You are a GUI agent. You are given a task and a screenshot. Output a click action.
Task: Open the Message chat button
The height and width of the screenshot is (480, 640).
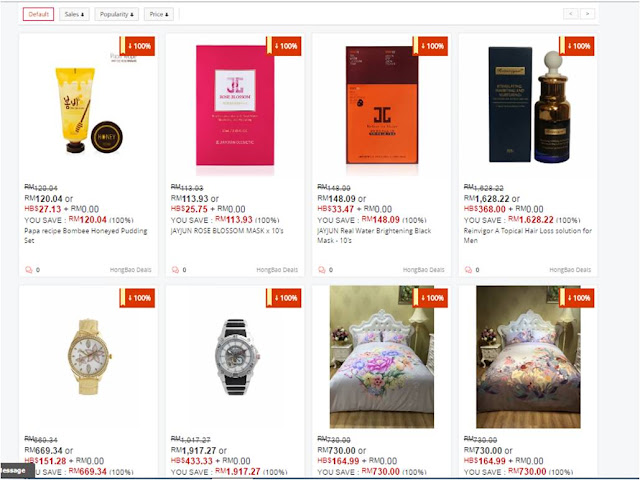coord(17,471)
